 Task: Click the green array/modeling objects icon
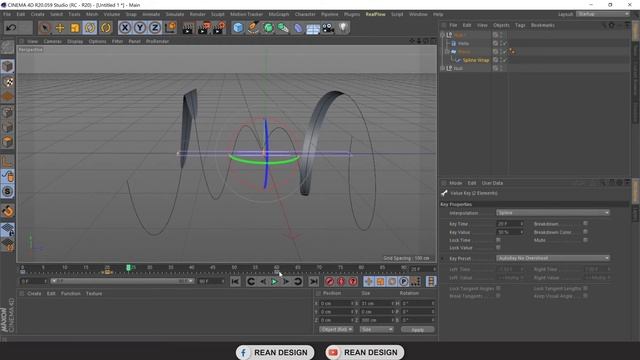(283, 28)
